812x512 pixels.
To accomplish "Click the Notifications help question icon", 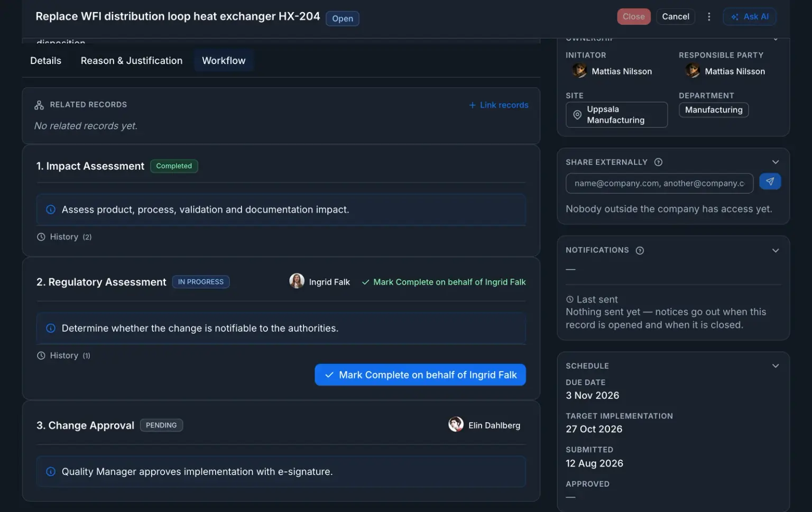I will click(x=640, y=251).
